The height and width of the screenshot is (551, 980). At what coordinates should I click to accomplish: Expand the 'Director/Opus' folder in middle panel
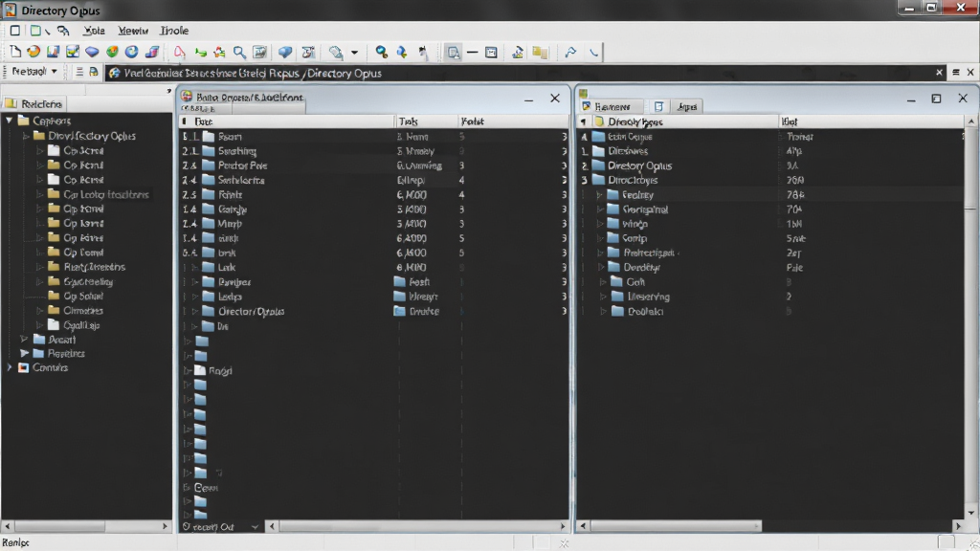pos(194,311)
